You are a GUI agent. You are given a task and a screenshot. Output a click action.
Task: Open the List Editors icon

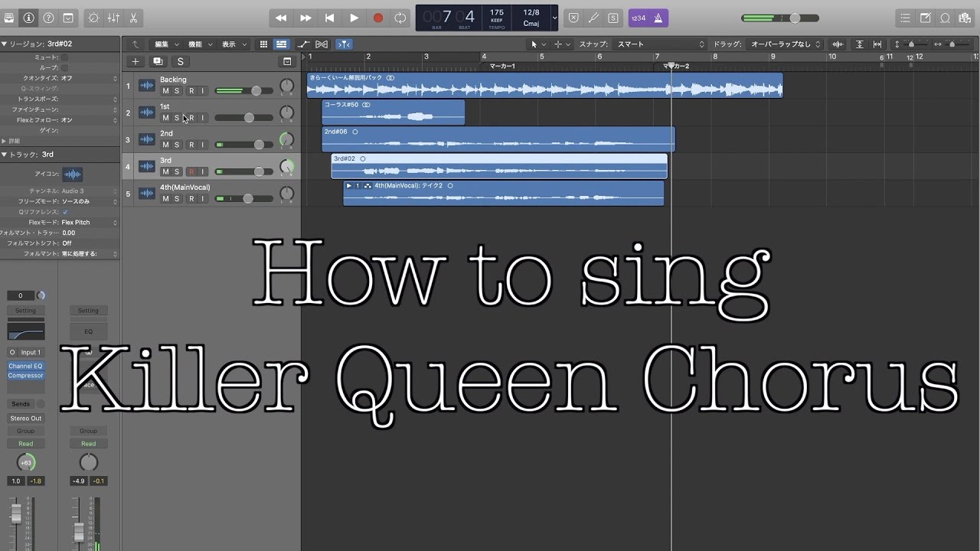(x=906, y=18)
